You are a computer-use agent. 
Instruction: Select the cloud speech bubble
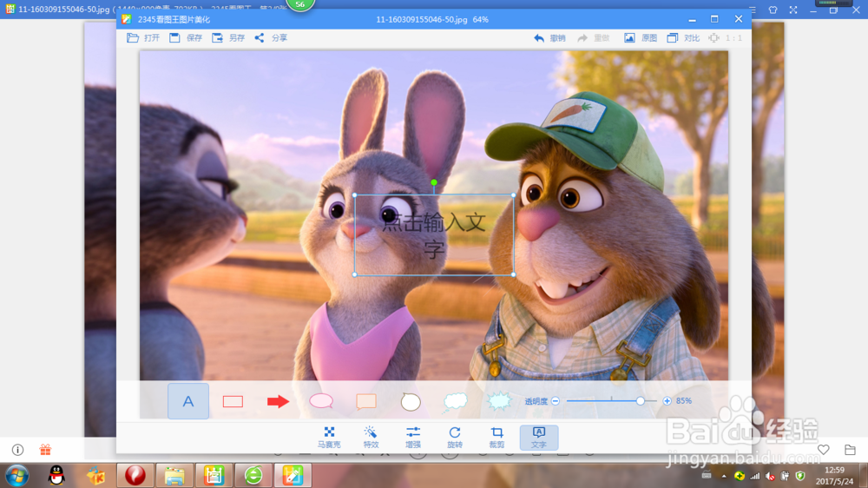[455, 401]
